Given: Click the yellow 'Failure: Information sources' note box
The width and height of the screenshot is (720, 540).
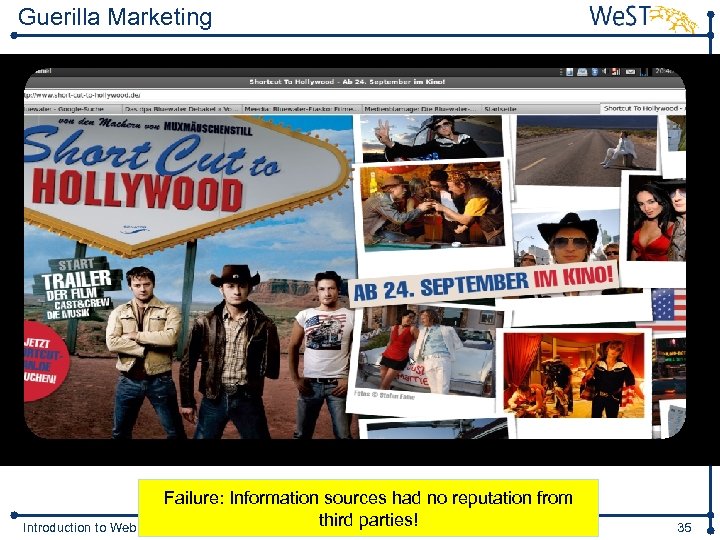Looking at the screenshot, I should pyautogui.click(x=368, y=508).
